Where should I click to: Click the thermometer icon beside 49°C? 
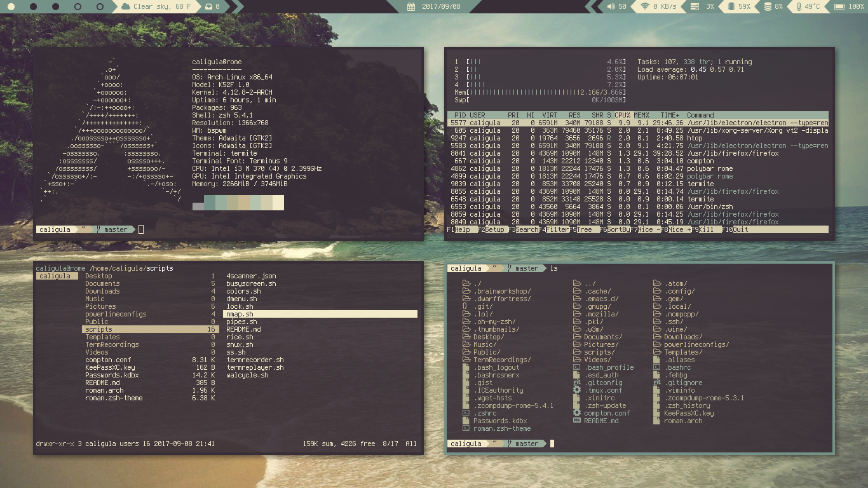click(x=799, y=6)
